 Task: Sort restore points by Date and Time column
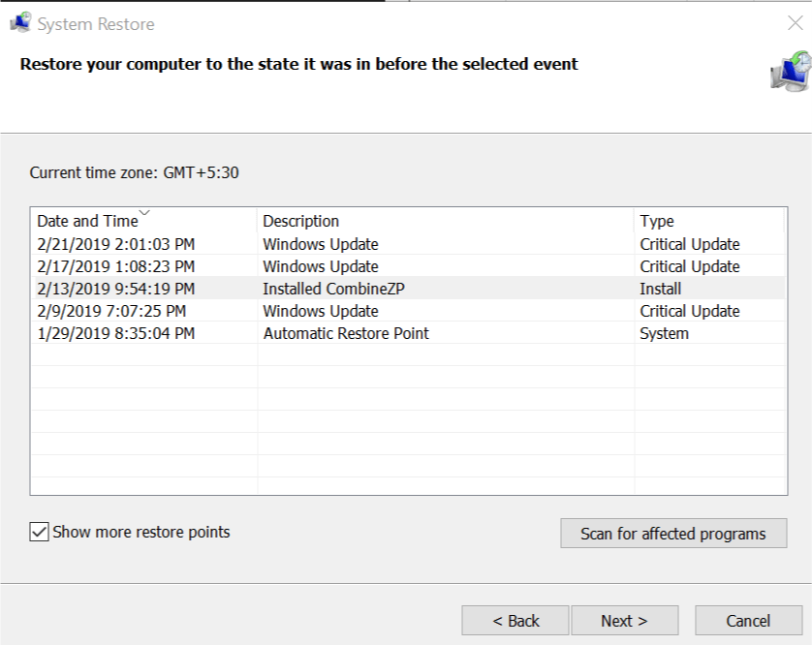coord(87,222)
